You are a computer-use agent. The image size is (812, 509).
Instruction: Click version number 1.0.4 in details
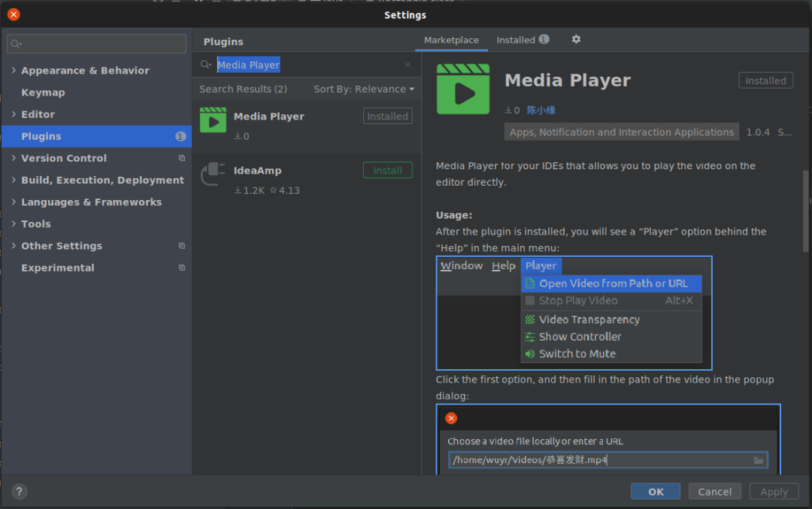pos(758,132)
